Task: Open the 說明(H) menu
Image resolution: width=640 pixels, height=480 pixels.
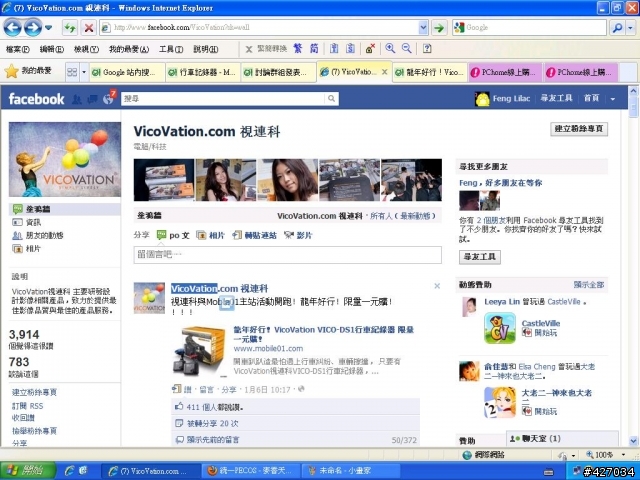Action: pyautogui.click(x=205, y=49)
